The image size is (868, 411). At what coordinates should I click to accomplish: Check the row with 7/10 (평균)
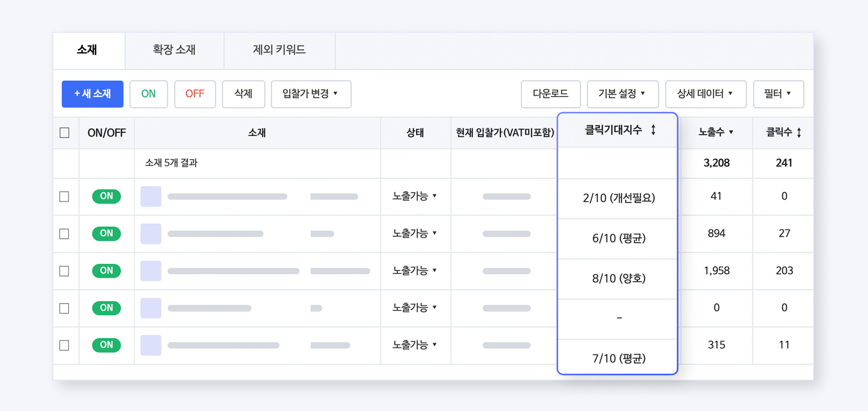click(65, 345)
